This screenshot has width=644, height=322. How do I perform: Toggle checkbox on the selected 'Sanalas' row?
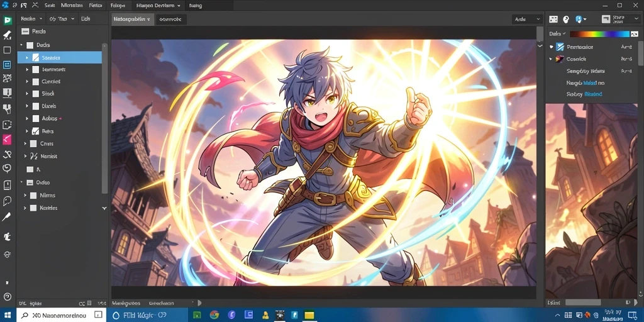click(35, 57)
